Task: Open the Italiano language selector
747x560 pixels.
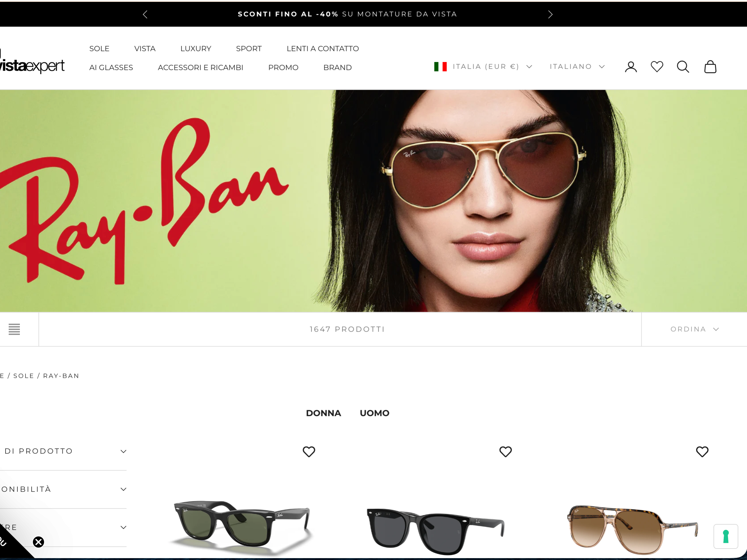Action: [x=577, y=66]
